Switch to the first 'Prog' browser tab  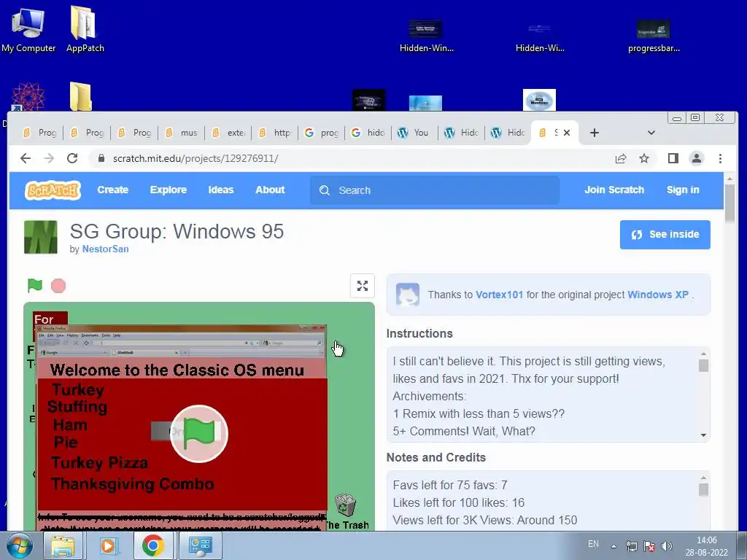point(41,133)
